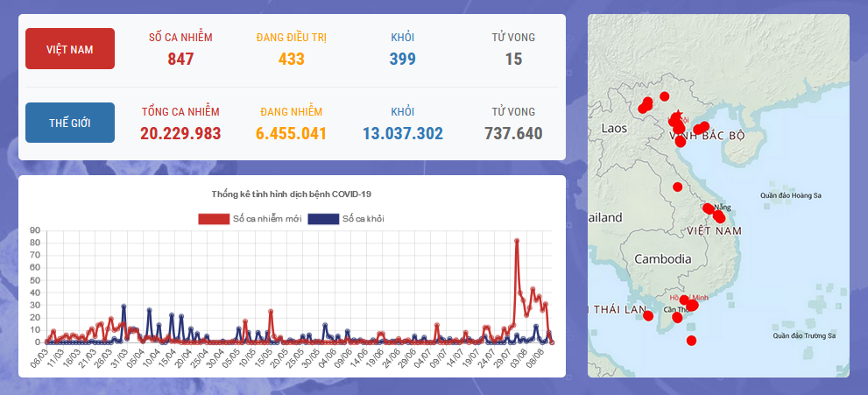Click Vietnam's infected count 847
Screen dimensions: 868x395
(180, 60)
